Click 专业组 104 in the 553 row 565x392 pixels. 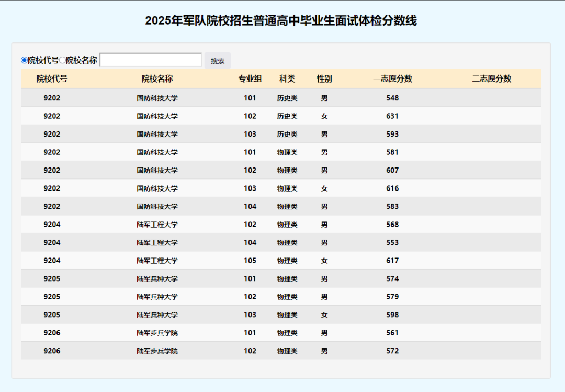coord(250,242)
